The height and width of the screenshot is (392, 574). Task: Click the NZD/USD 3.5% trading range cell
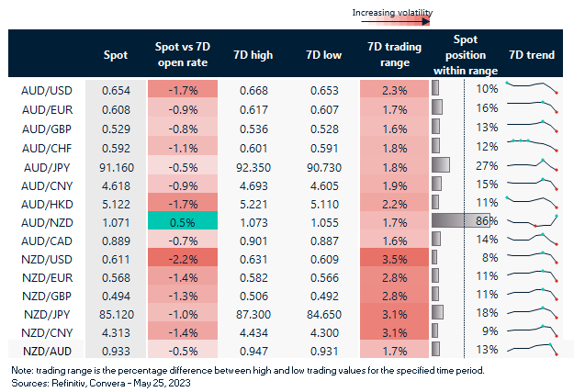[x=394, y=259]
